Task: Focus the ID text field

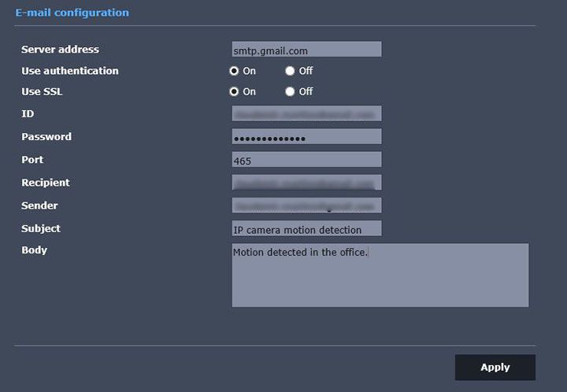Action: pyautogui.click(x=306, y=114)
